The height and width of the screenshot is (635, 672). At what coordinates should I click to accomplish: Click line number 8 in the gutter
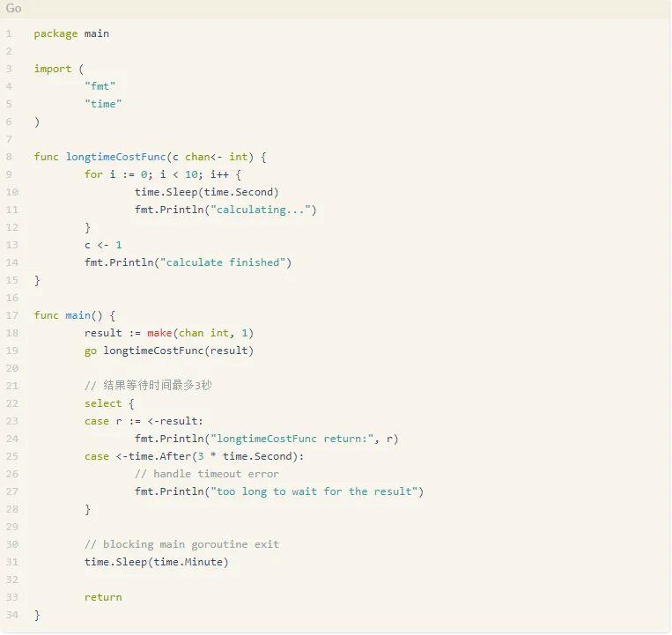(x=9, y=157)
